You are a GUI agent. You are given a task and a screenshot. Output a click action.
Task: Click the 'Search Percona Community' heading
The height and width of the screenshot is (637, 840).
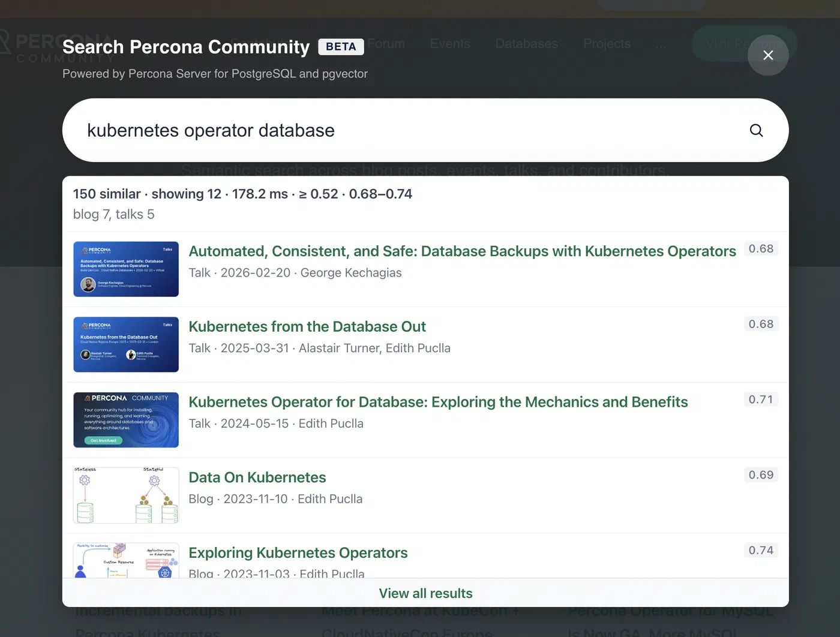pos(186,47)
